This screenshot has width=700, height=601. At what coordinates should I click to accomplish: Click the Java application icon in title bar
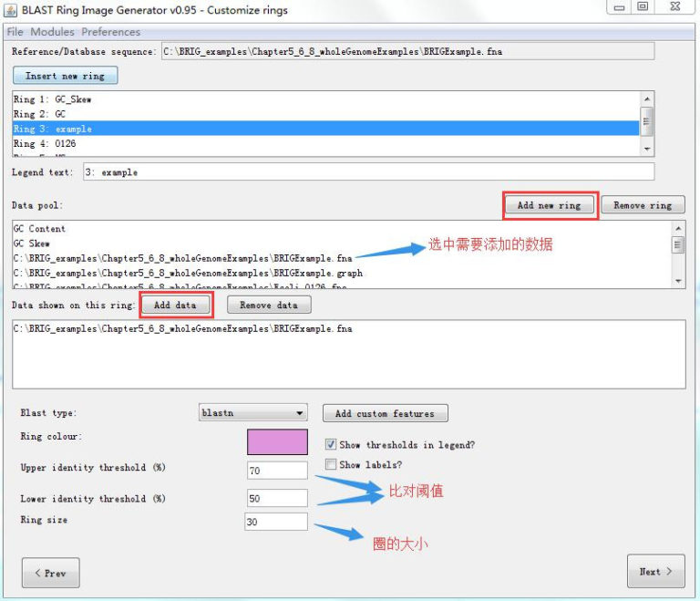(x=10, y=10)
